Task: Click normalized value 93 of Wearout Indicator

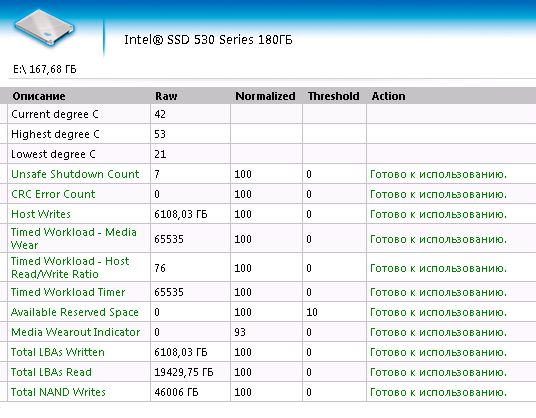Action: click(x=240, y=332)
